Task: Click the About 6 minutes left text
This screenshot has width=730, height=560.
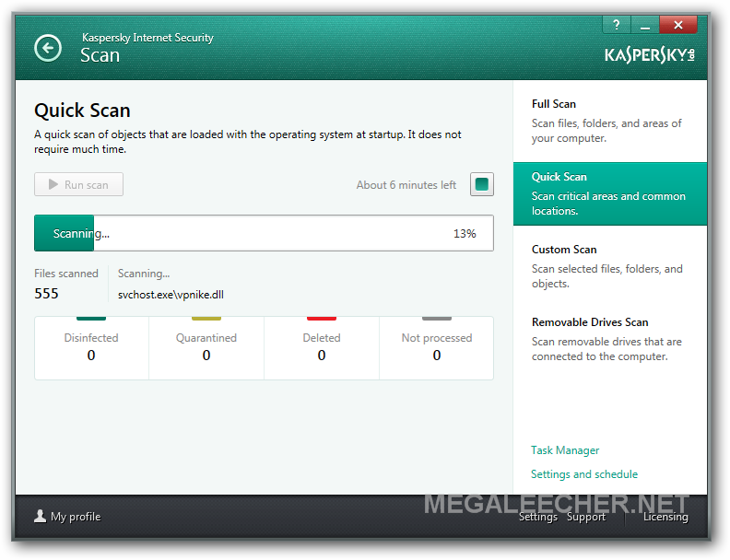Action: (406, 184)
